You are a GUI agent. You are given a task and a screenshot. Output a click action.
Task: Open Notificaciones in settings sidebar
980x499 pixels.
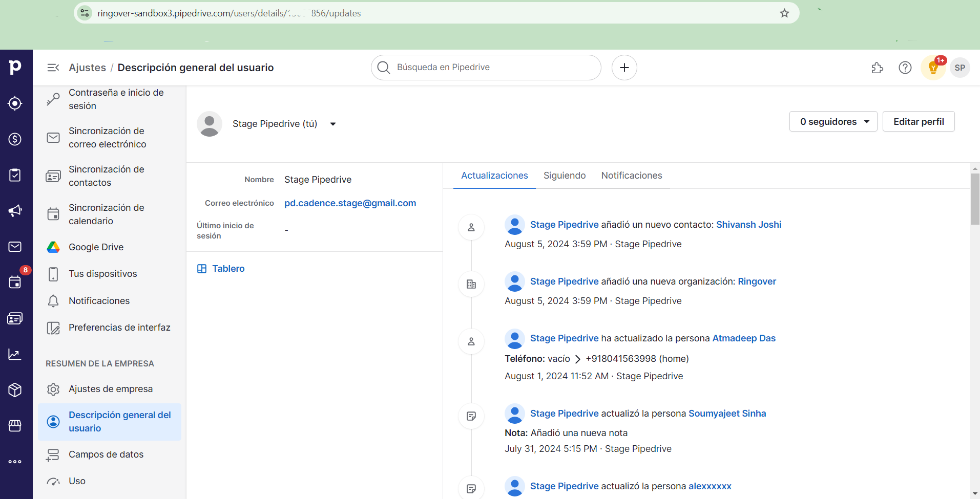pyautogui.click(x=110, y=301)
